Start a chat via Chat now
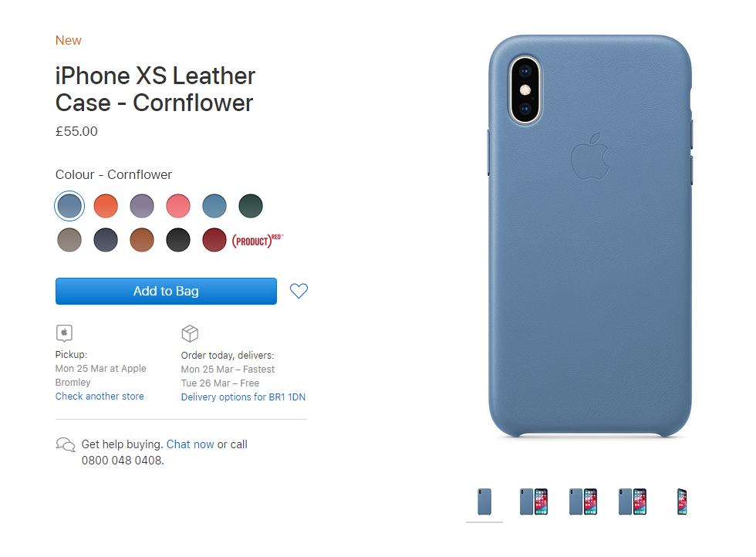 click(x=190, y=444)
